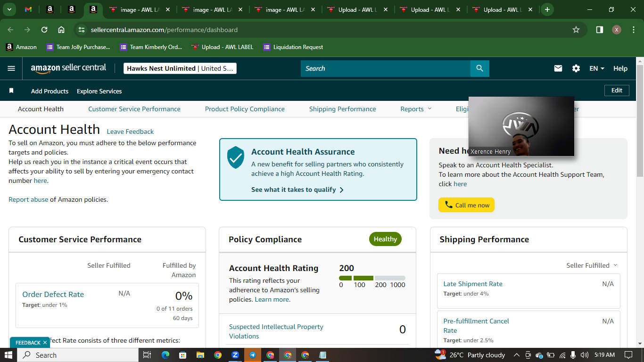Open Explore Services in the navigation
The image size is (644, 362).
pos(99,91)
